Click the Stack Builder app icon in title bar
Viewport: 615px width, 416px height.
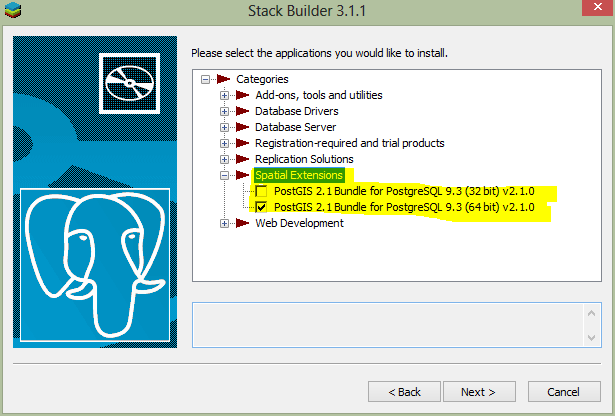tap(13, 10)
